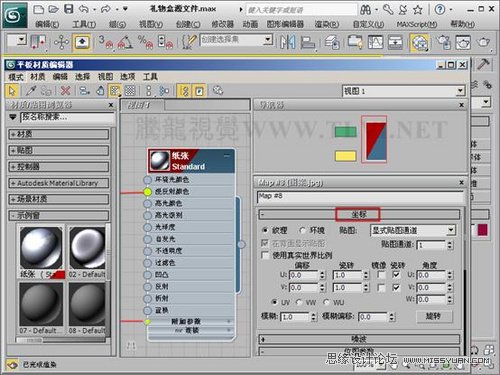Expand the 贴图 rollout in browser

click(x=58, y=150)
